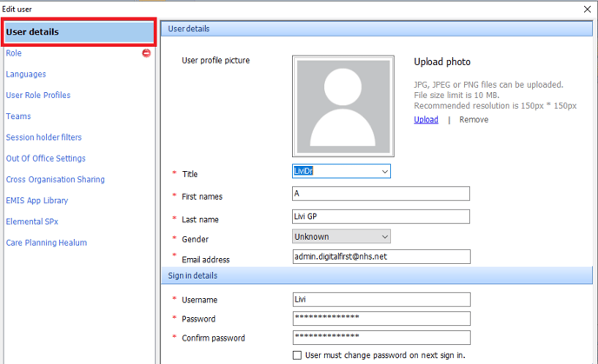Click the First names input field
The width and height of the screenshot is (598, 364).
pos(381,194)
